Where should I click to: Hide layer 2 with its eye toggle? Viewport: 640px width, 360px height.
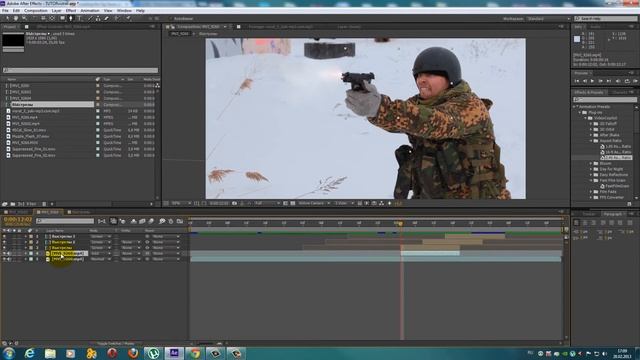[x=4, y=242]
